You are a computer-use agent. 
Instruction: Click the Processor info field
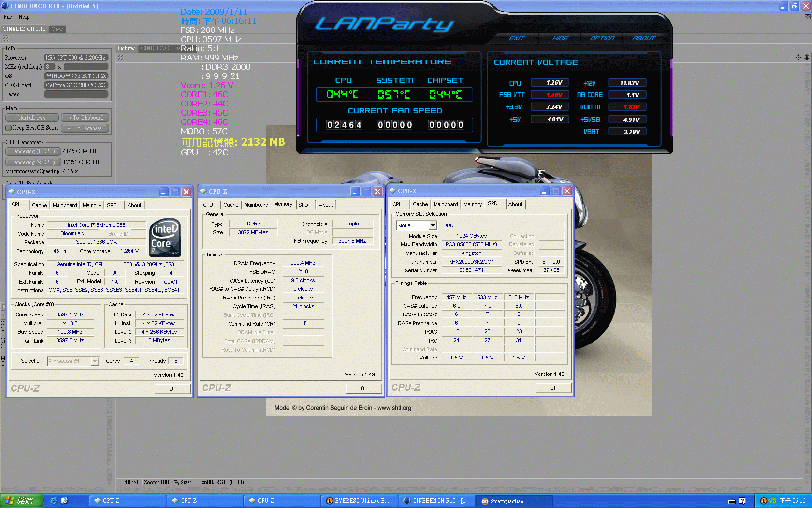coord(76,58)
